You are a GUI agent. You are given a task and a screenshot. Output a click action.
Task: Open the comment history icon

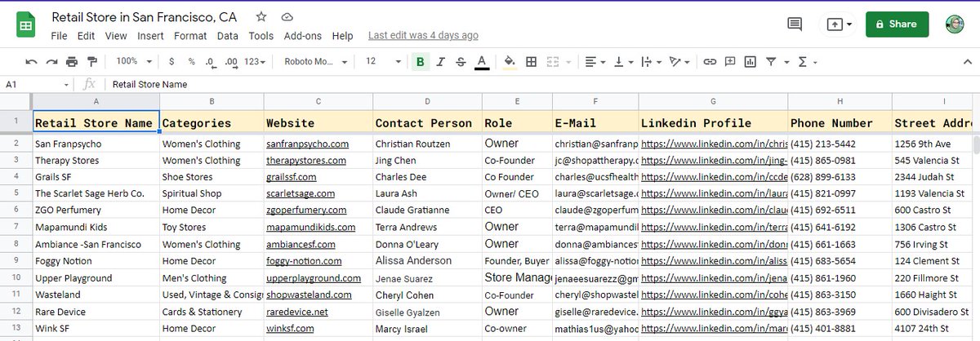[795, 24]
